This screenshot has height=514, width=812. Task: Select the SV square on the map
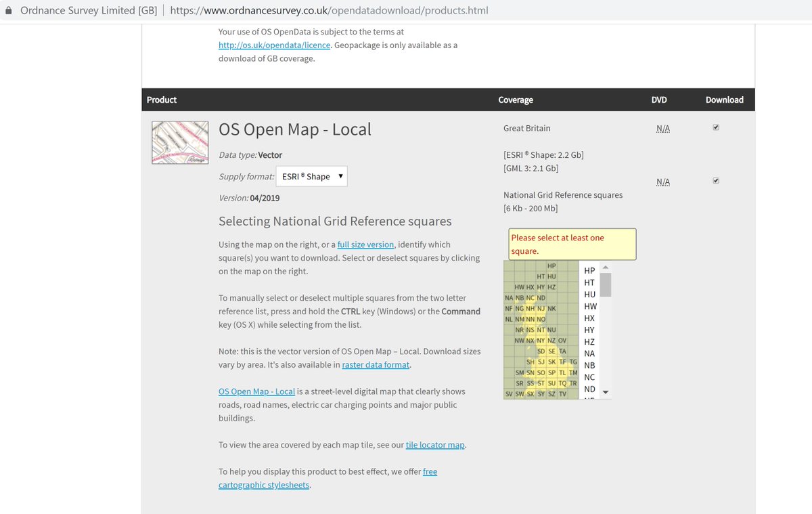pyautogui.click(x=509, y=394)
